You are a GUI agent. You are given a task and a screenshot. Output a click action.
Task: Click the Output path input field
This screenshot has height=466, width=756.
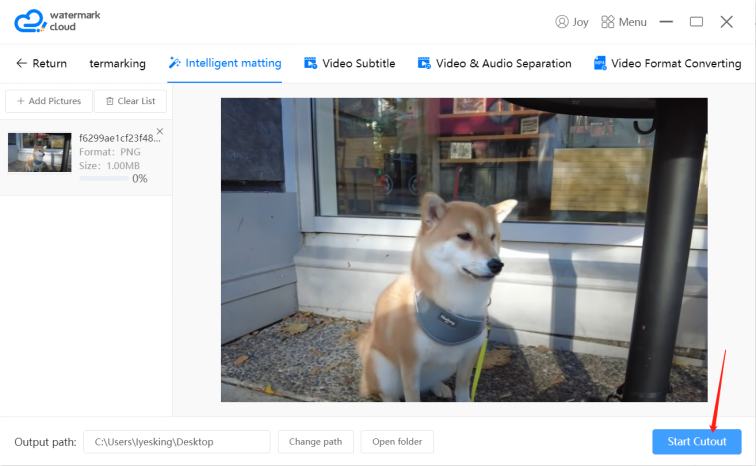[x=177, y=441]
